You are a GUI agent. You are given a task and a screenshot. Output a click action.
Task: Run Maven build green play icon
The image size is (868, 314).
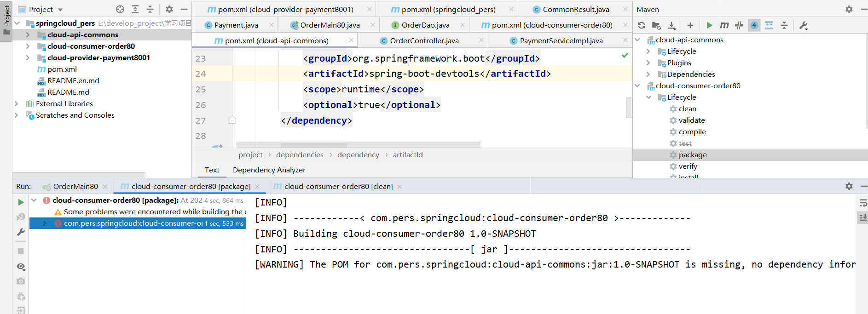tap(709, 25)
